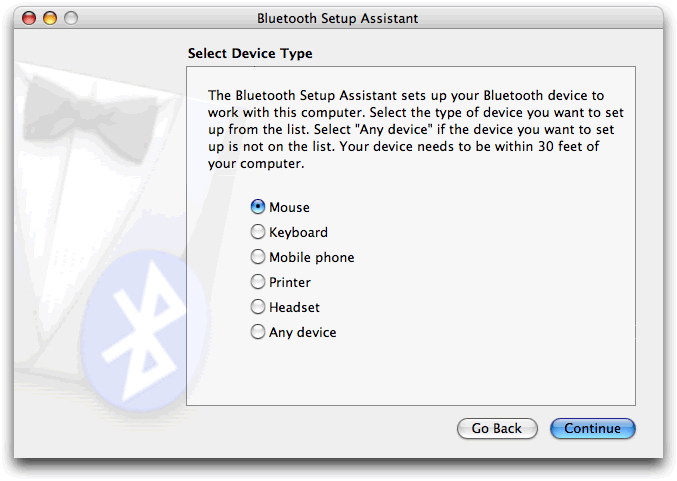
Task: Click the "Any device" label text
Action: pos(302,332)
